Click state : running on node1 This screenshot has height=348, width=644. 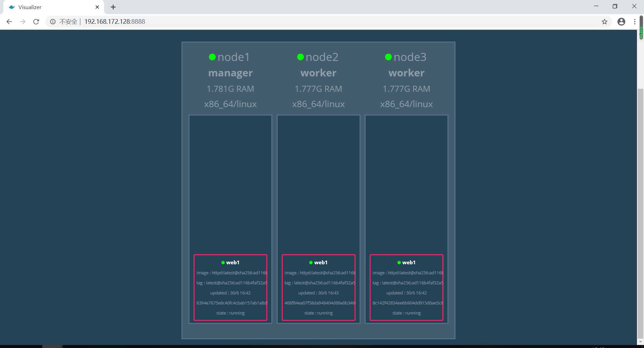(x=230, y=313)
